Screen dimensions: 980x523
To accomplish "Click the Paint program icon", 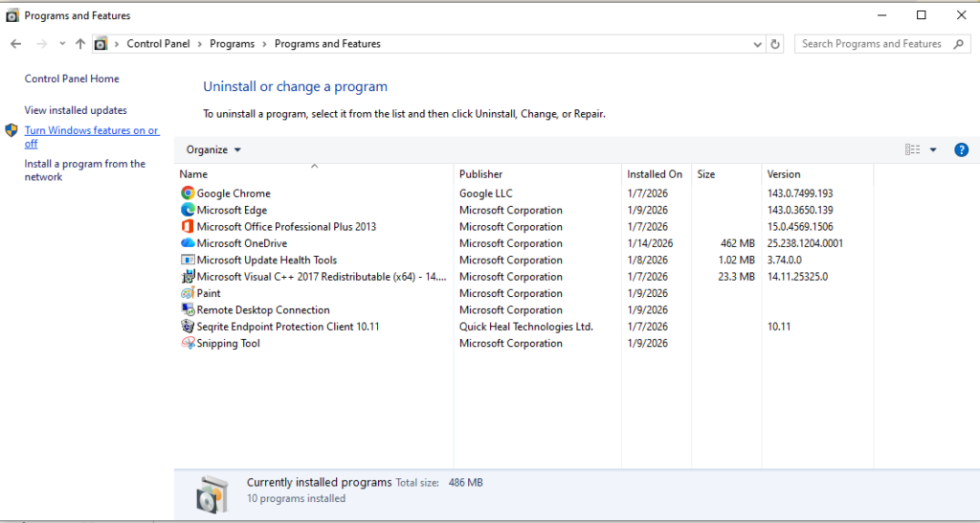I will [x=188, y=293].
